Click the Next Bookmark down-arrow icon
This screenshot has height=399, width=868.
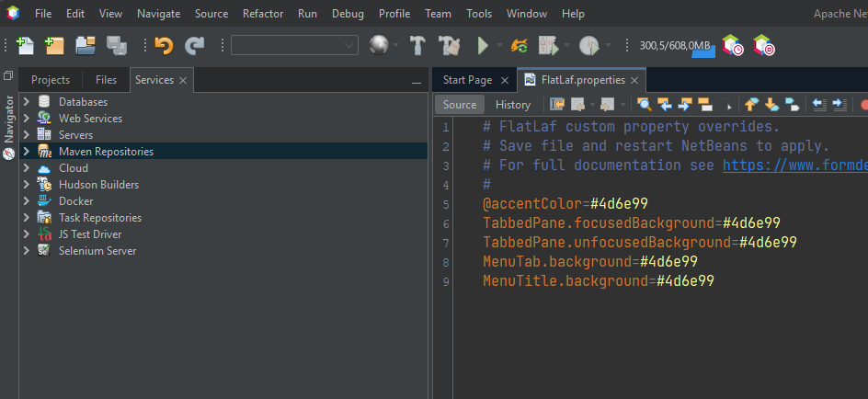tap(772, 104)
